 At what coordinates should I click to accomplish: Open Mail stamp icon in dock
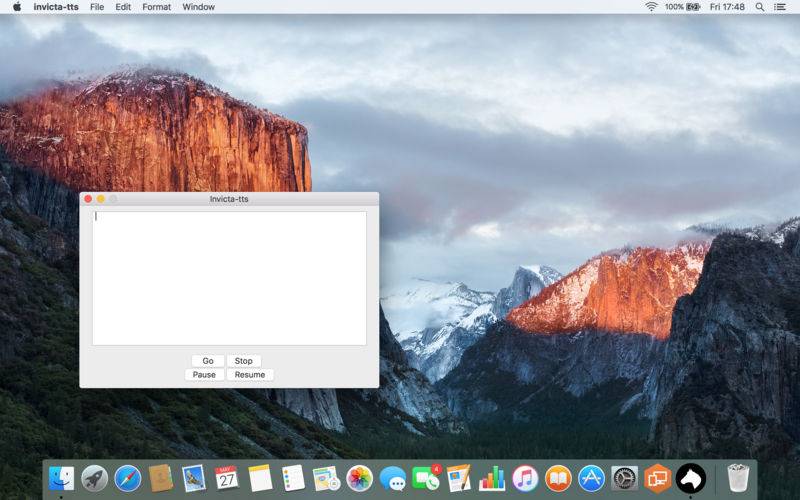point(194,479)
